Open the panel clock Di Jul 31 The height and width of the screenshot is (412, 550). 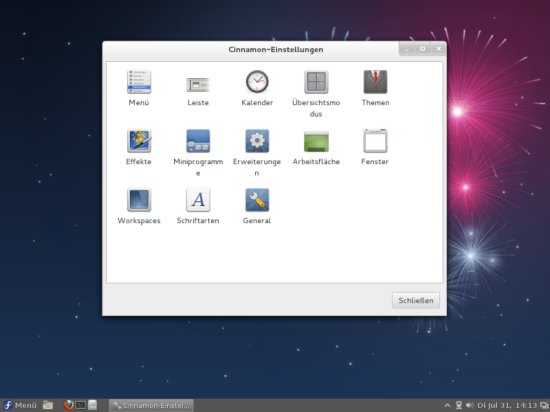click(507, 405)
